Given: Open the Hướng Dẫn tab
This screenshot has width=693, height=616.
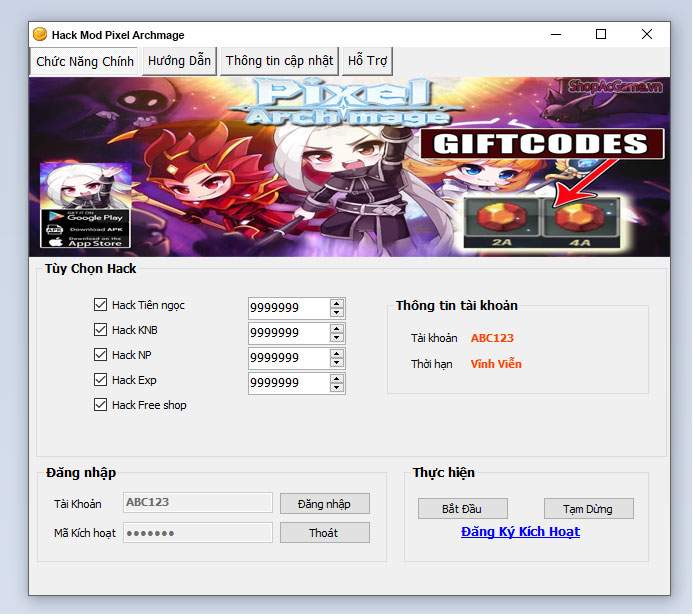Looking at the screenshot, I should tap(179, 61).
